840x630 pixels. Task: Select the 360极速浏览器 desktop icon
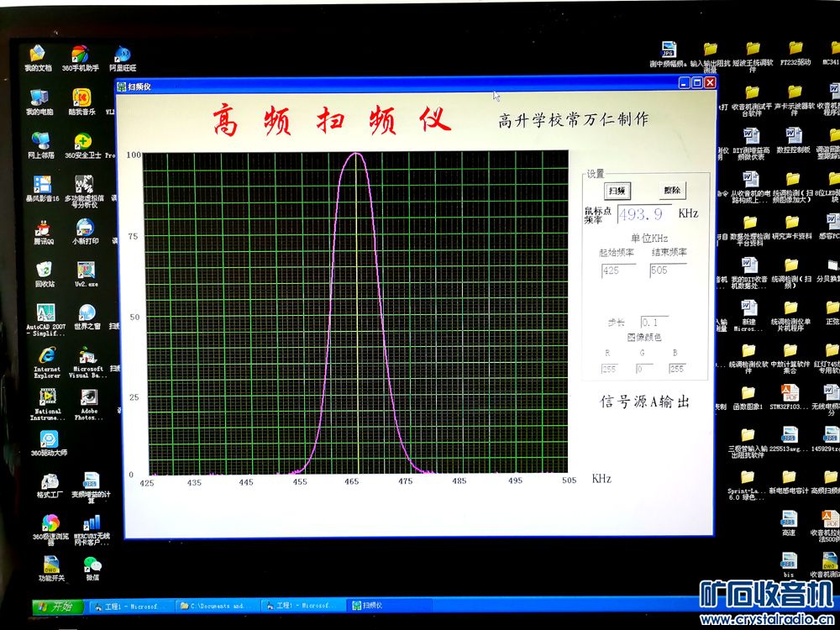point(51,529)
